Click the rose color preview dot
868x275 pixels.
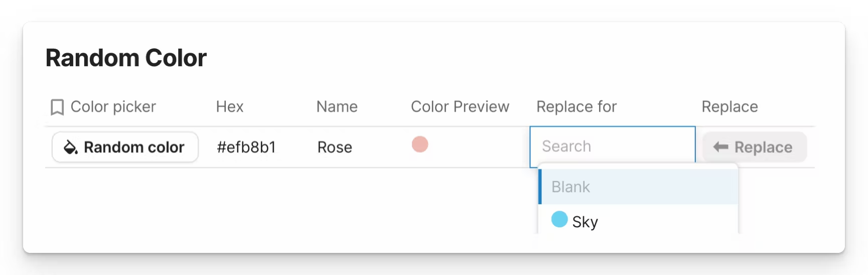(x=420, y=145)
